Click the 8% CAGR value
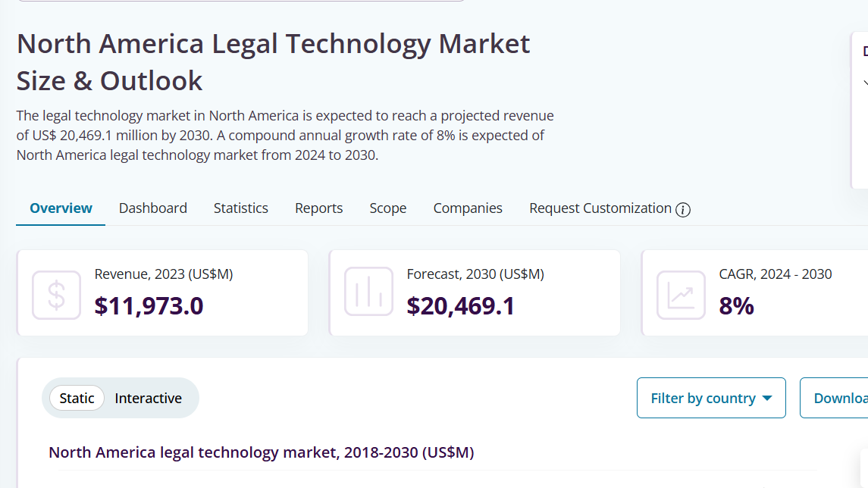Viewport: 868px width, 488px height. [x=736, y=306]
